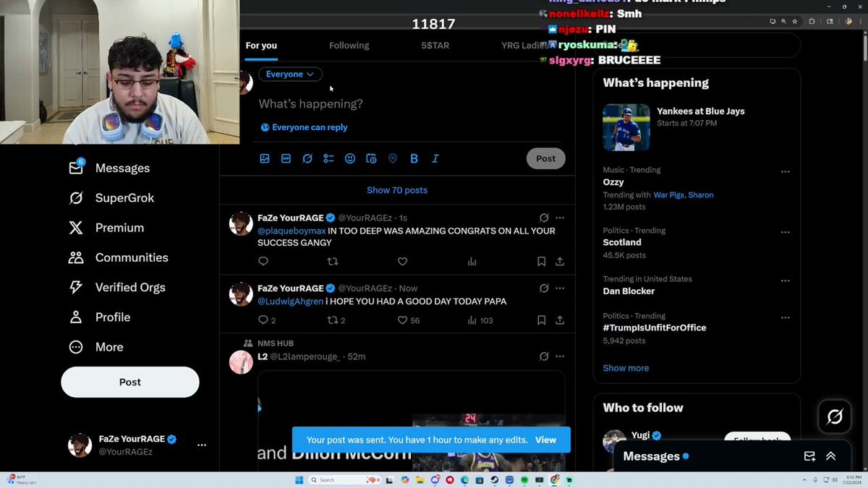Open the floating Grok button

834,416
